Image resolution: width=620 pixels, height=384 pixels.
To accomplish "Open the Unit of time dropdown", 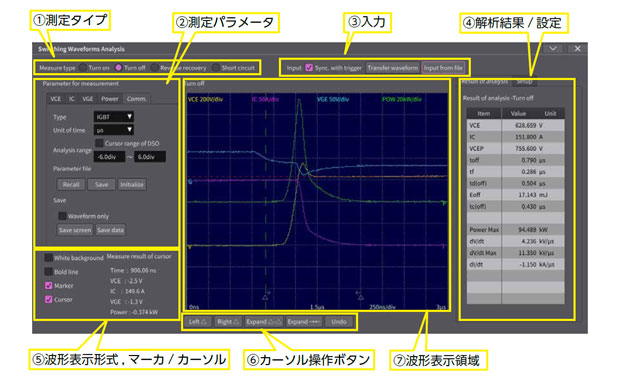I will [x=113, y=130].
